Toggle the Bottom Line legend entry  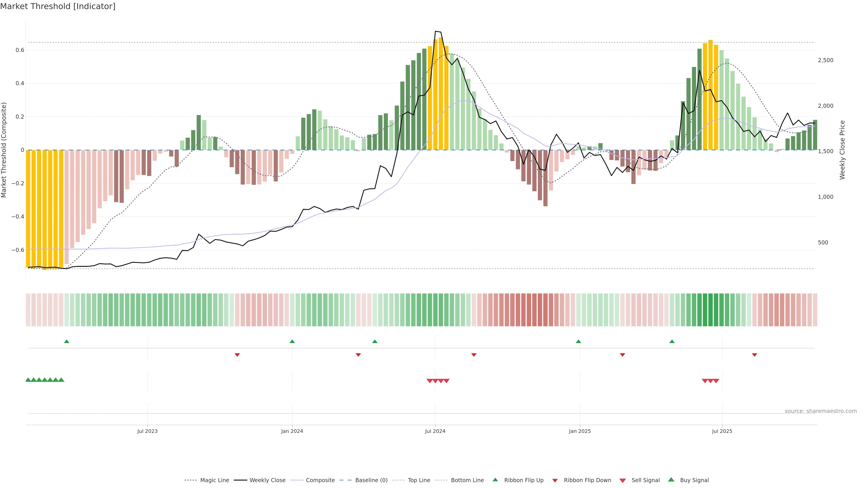click(x=467, y=480)
